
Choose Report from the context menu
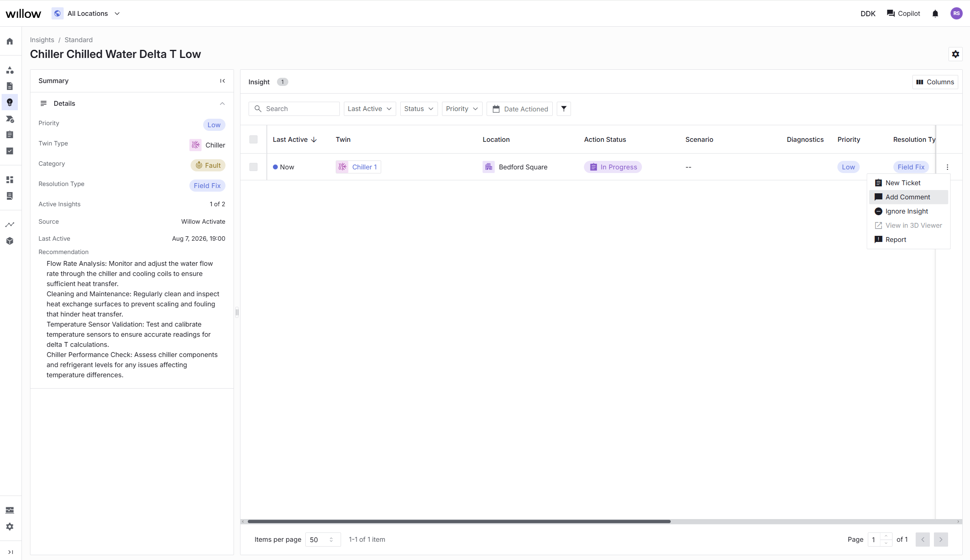(x=908, y=239)
